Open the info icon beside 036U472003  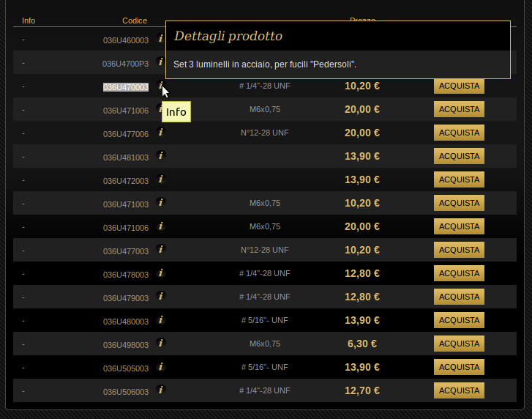161,179
